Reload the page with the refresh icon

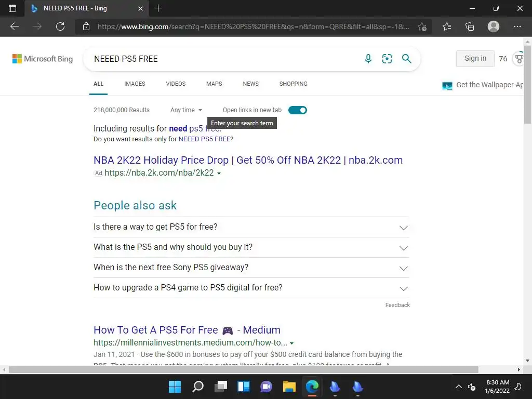(x=60, y=26)
